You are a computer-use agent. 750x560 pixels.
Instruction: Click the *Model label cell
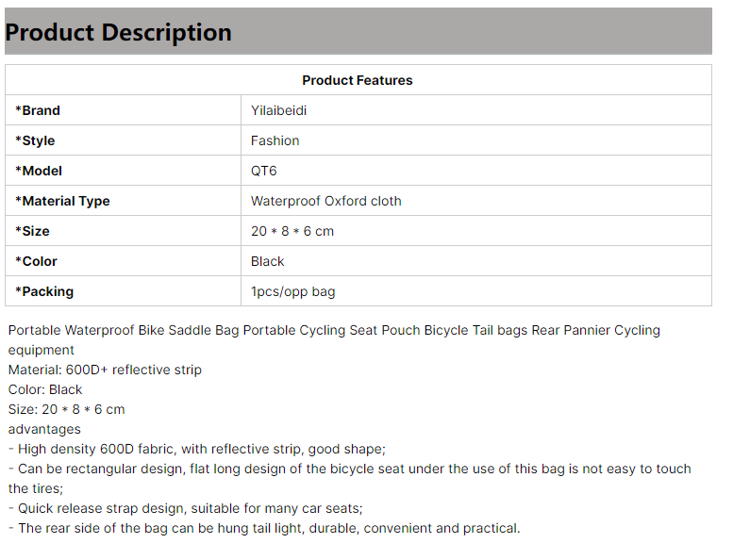(123, 171)
